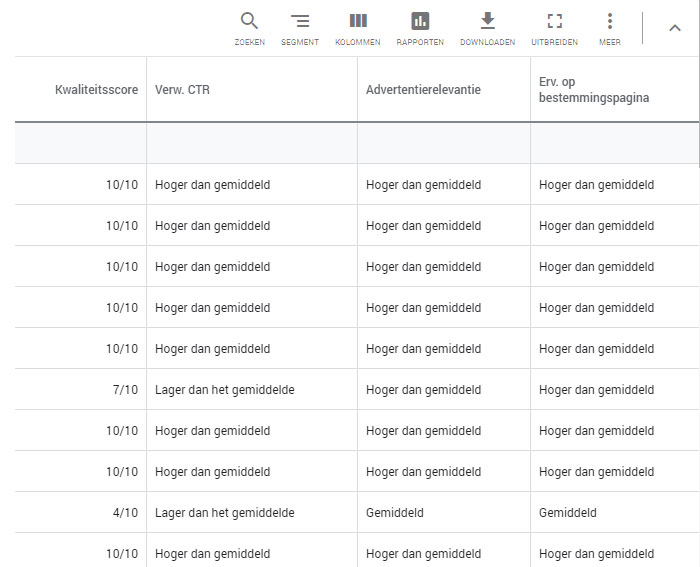The width and height of the screenshot is (700, 567).
Task: Open the Rapporten chart icon
Action: coord(420,22)
